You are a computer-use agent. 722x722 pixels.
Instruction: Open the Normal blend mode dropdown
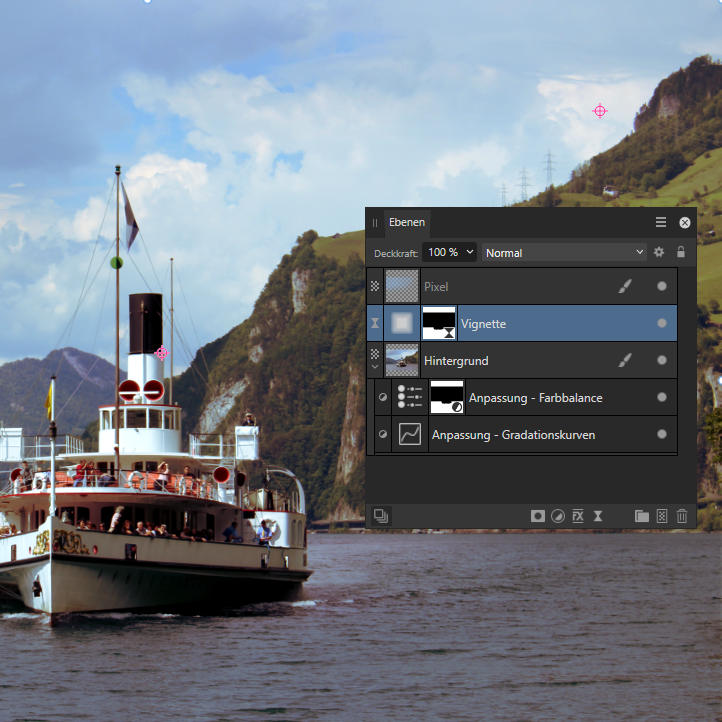click(x=564, y=252)
